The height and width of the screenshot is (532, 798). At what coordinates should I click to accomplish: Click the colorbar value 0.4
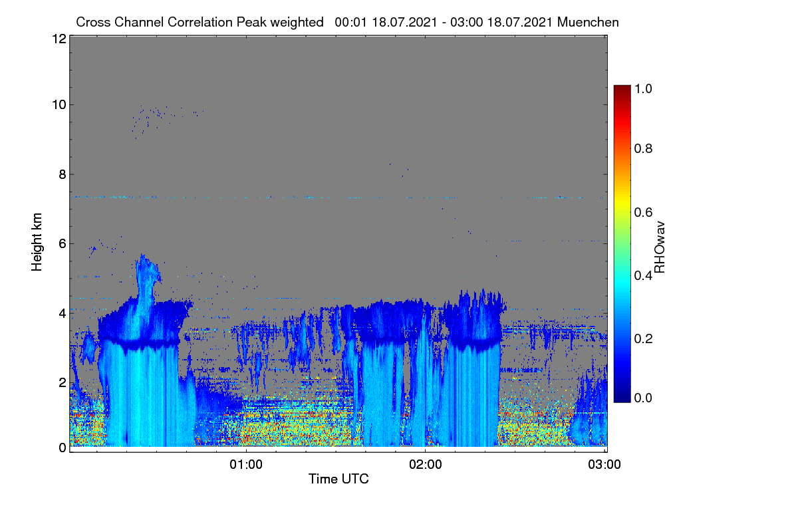(644, 275)
